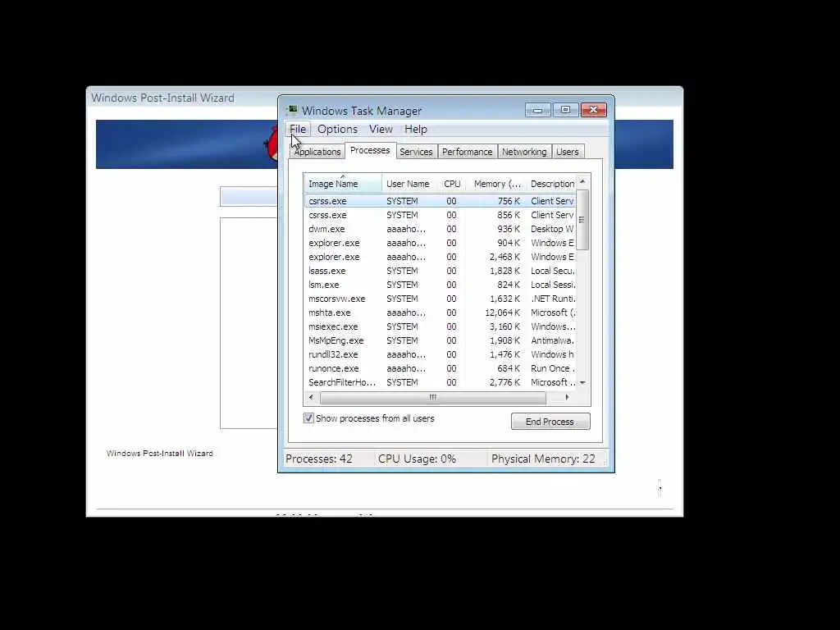Select the SearchFilterHo... process

coord(441,382)
